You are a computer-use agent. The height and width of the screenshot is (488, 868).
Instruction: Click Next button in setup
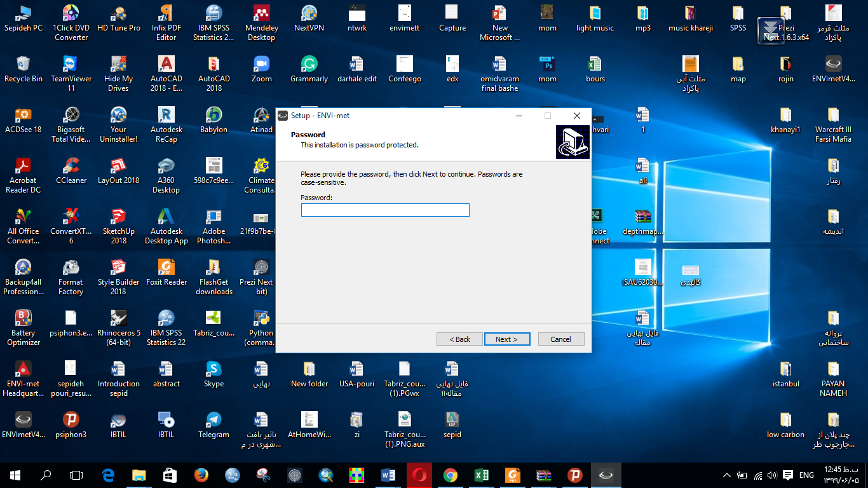pos(506,339)
